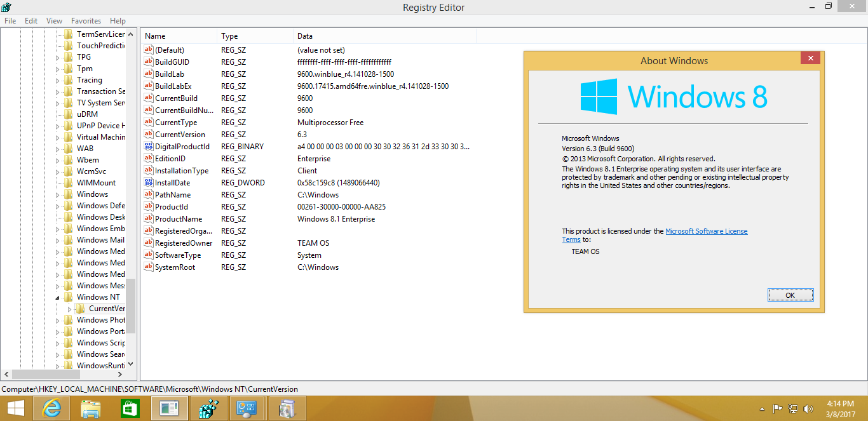Click the SystemRoot string value icon
868x421 pixels.
point(149,267)
